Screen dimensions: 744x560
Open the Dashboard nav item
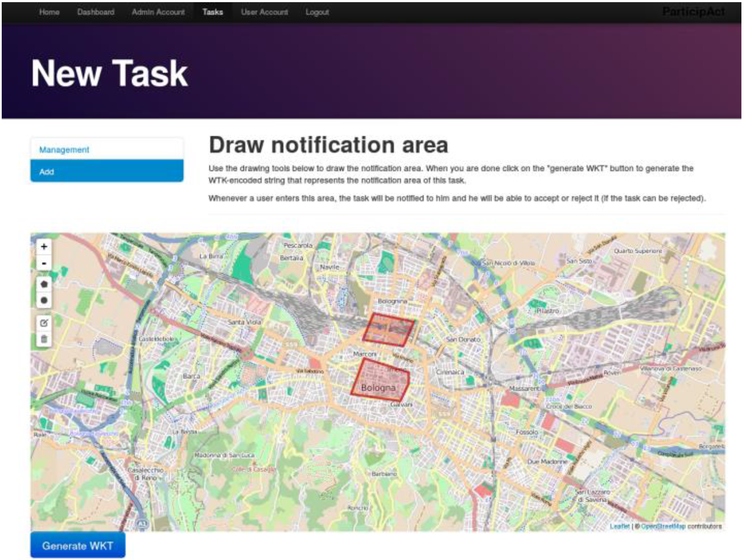pos(95,12)
